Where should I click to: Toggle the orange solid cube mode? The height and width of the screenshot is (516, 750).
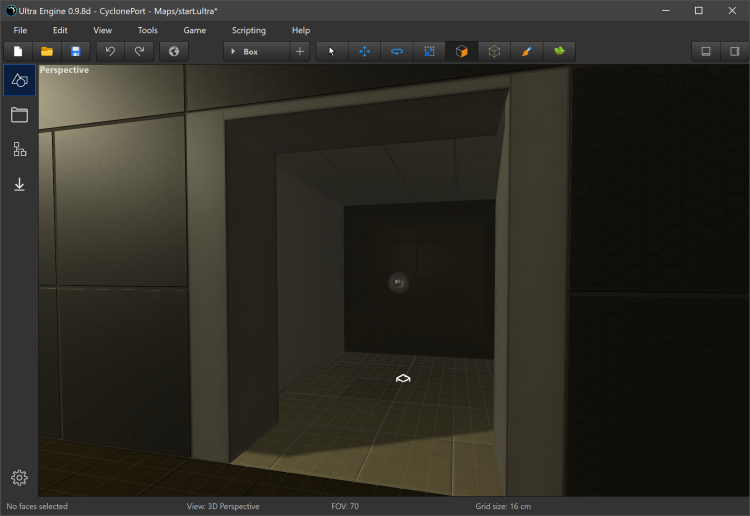[x=461, y=51]
